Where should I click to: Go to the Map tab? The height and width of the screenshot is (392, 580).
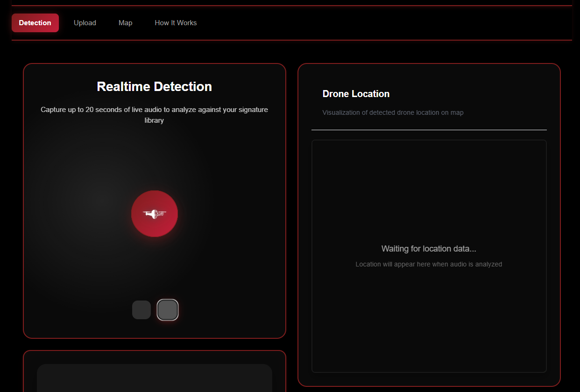126,23
